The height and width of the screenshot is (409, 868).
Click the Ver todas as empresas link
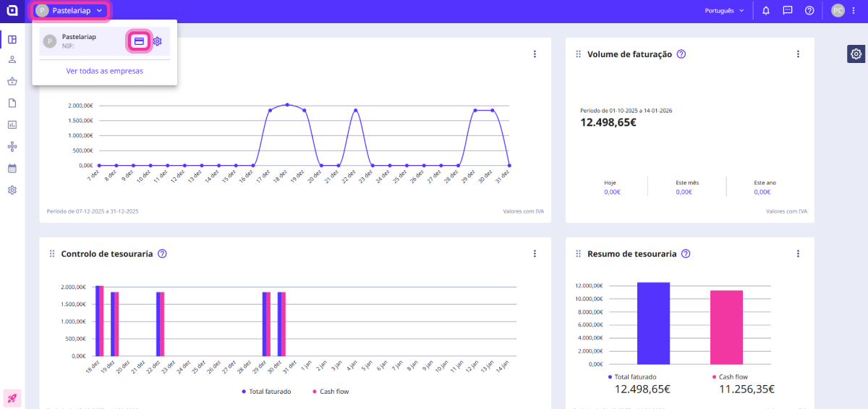pos(105,71)
